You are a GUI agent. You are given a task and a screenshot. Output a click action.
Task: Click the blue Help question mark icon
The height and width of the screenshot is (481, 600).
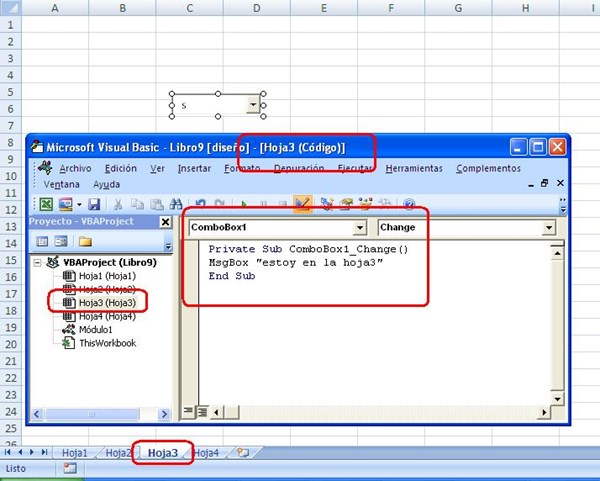pyautogui.click(x=409, y=204)
